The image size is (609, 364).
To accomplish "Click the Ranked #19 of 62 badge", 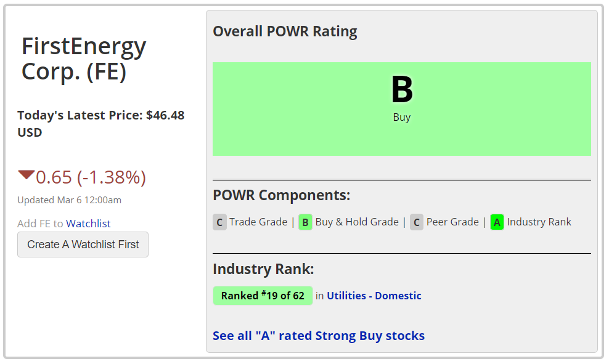I will (263, 296).
